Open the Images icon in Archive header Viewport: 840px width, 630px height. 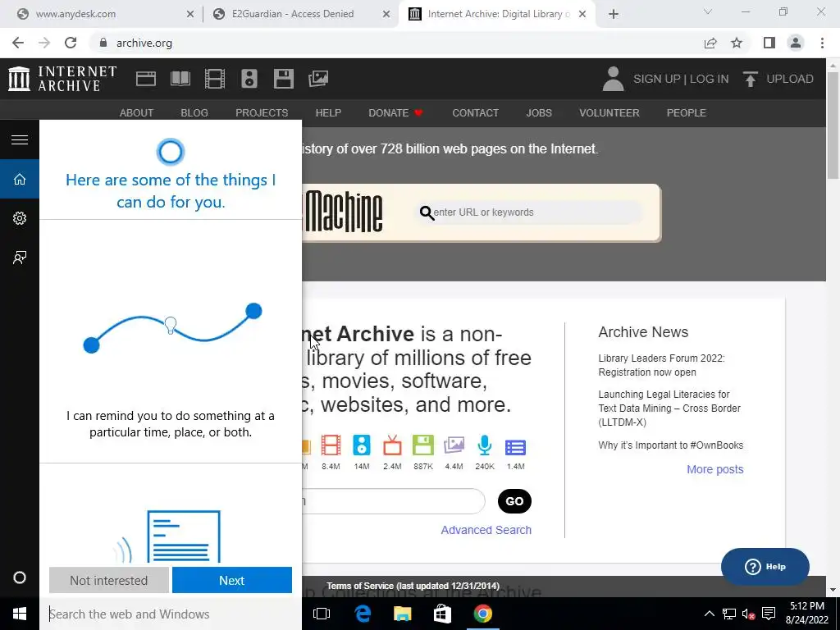[x=318, y=79]
